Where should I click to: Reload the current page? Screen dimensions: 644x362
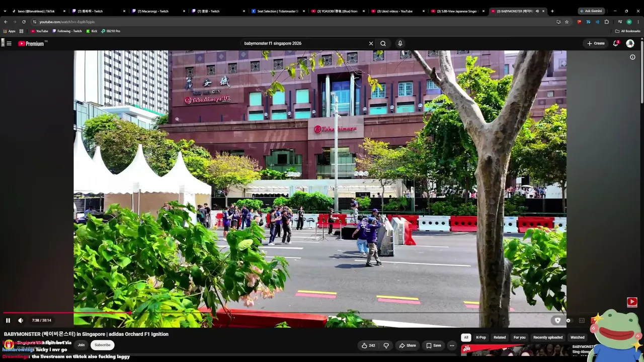click(x=24, y=22)
